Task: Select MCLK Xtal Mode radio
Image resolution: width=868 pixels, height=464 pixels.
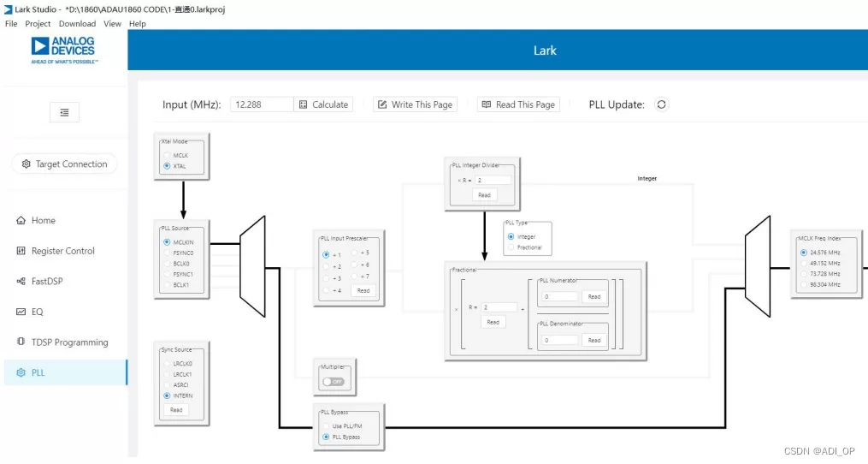Action: [167, 156]
